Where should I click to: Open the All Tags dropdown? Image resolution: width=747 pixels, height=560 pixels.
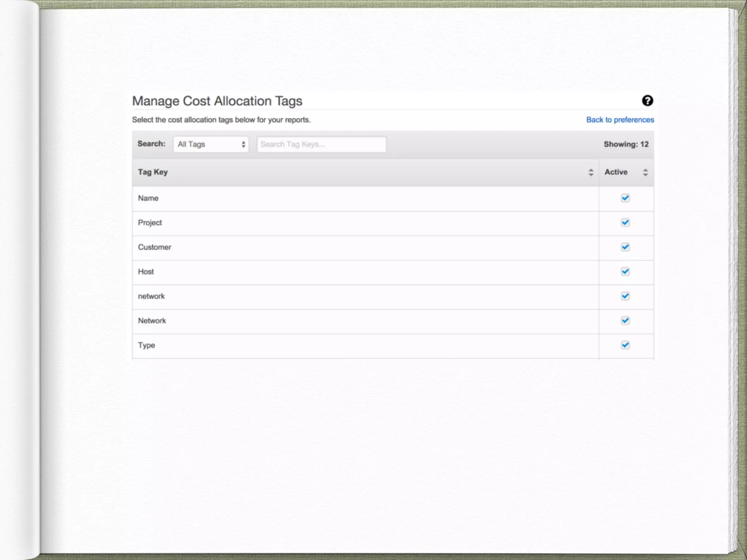(211, 144)
